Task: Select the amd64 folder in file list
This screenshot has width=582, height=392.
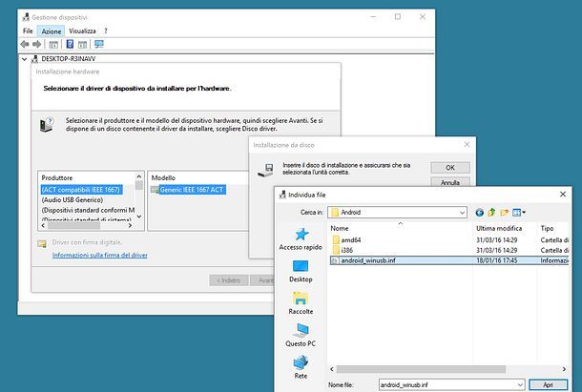Action: [x=351, y=239]
